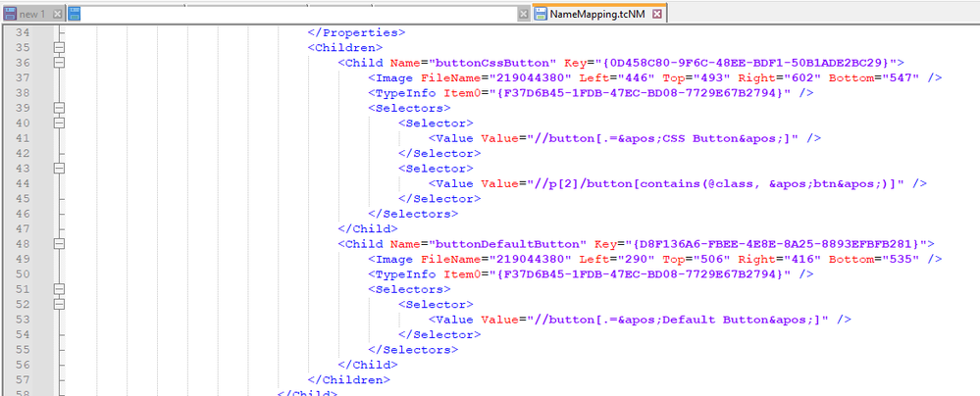Fold the second Selector at line 43
The width and height of the screenshot is (980, 396).
59,169
